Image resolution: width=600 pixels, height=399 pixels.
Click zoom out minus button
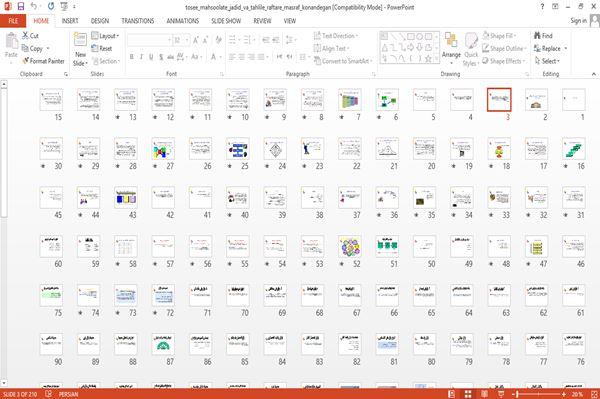(513, 394)
